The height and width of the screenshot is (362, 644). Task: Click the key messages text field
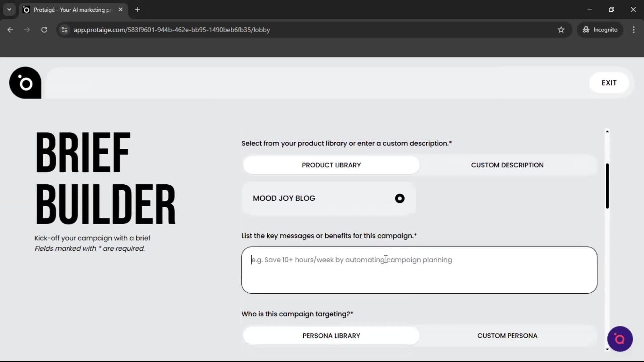[x=419, y=270]
